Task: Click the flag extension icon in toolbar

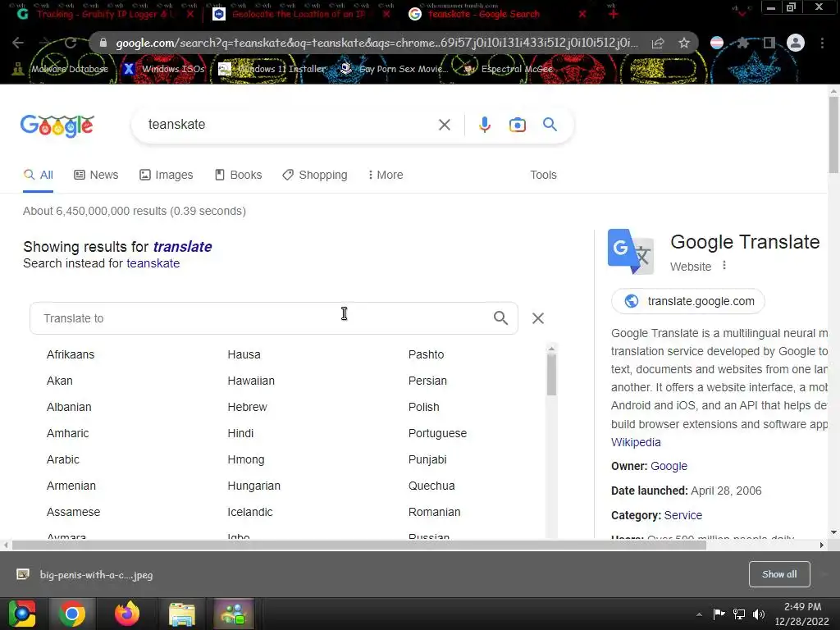Action: pos(717,43)
